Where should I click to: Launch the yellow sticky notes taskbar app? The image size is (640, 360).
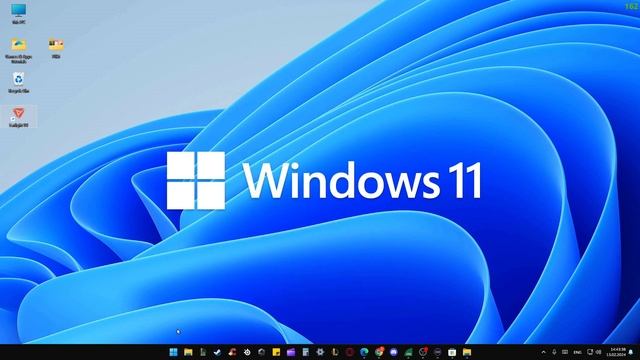click(276, 352)
